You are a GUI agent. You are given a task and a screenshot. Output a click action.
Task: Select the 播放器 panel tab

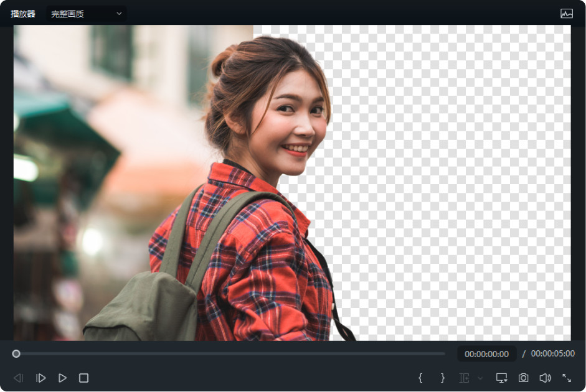click(23, 14)
